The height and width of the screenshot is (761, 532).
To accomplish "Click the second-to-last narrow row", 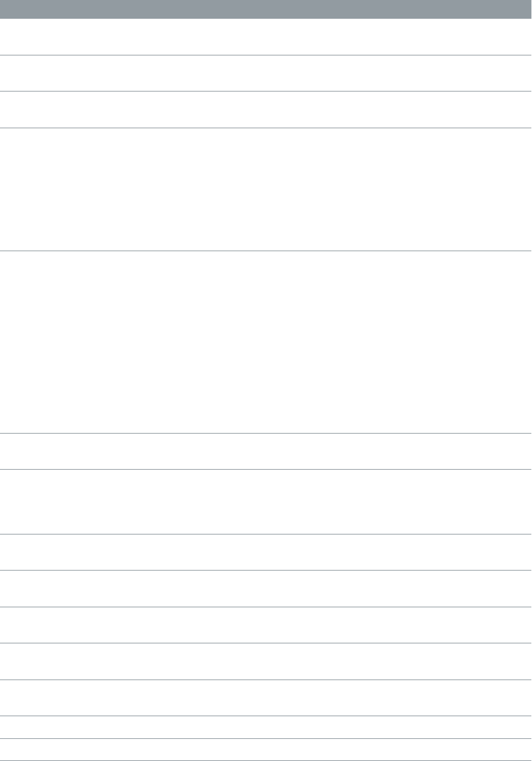I will pyautogui.click(x=266, y=727).
